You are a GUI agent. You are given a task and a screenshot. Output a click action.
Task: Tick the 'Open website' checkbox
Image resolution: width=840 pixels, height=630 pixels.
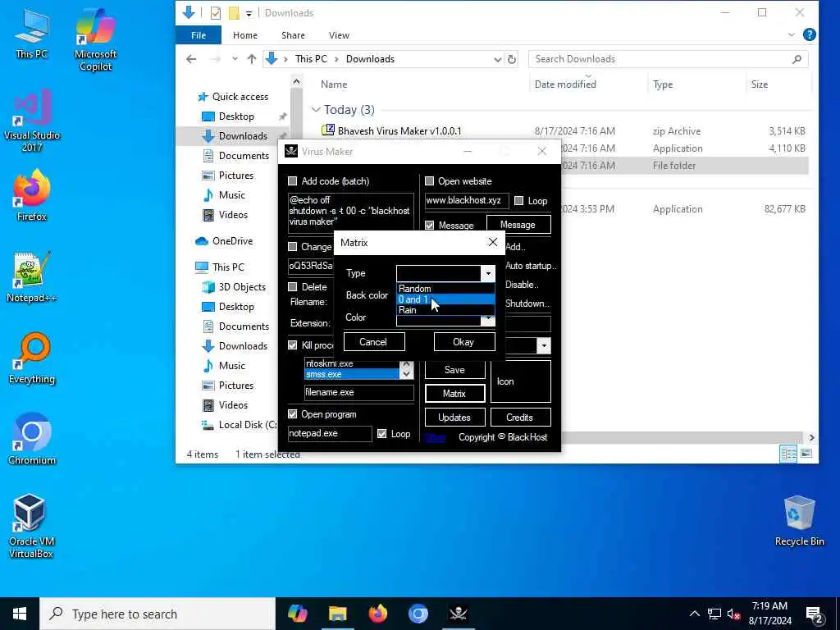pyautogui.click(x=429, y=181)
